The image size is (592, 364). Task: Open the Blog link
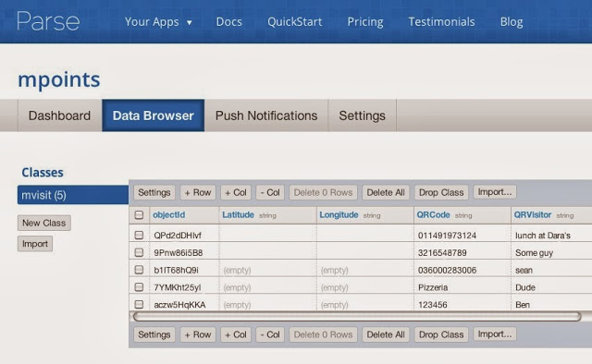pyautogui.click(x=512, y=22)
